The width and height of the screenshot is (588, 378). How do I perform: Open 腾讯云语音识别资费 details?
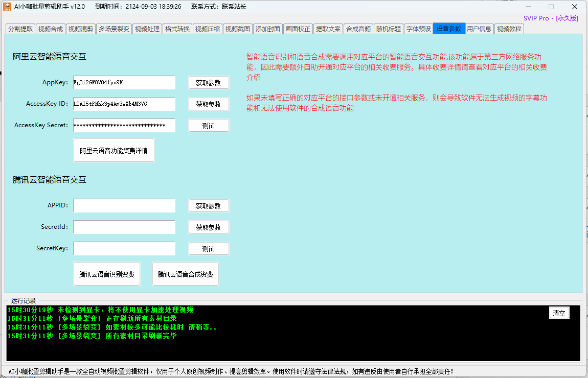point(107,274)
